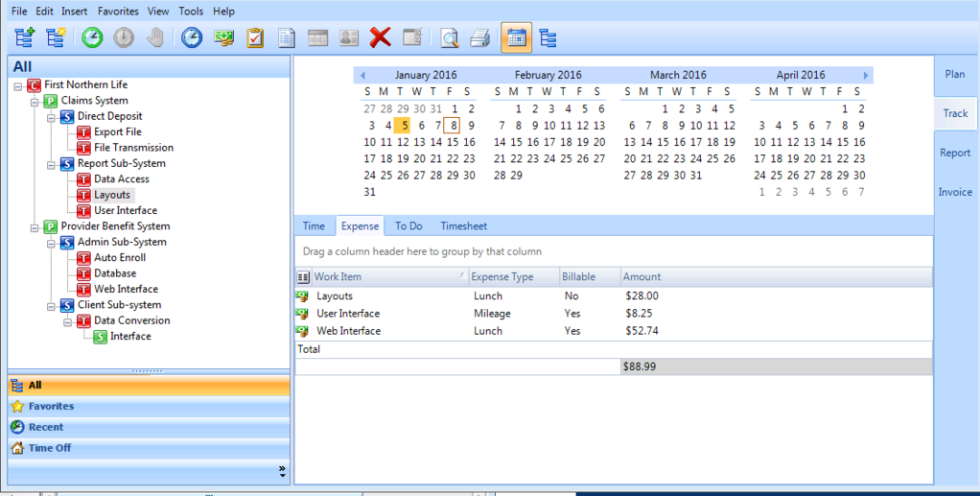980x496 pixels.
Task: Click the $52.74 amount cell
Action: pyautogui.click(x=642, y=331)
